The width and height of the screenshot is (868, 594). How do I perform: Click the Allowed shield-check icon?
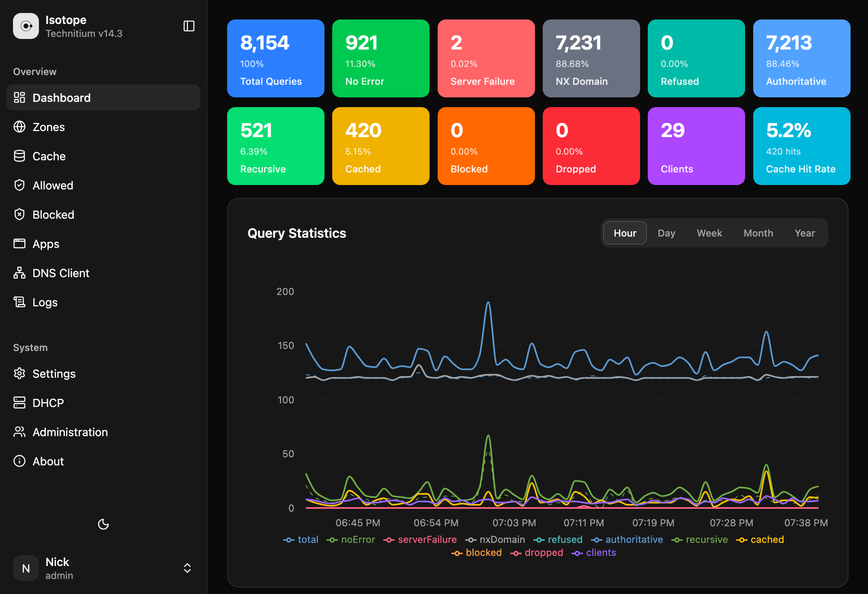19,185
